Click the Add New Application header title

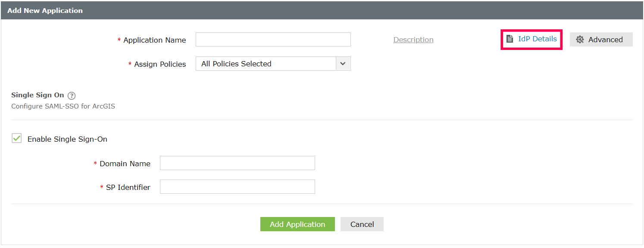(x=45, y=10)
